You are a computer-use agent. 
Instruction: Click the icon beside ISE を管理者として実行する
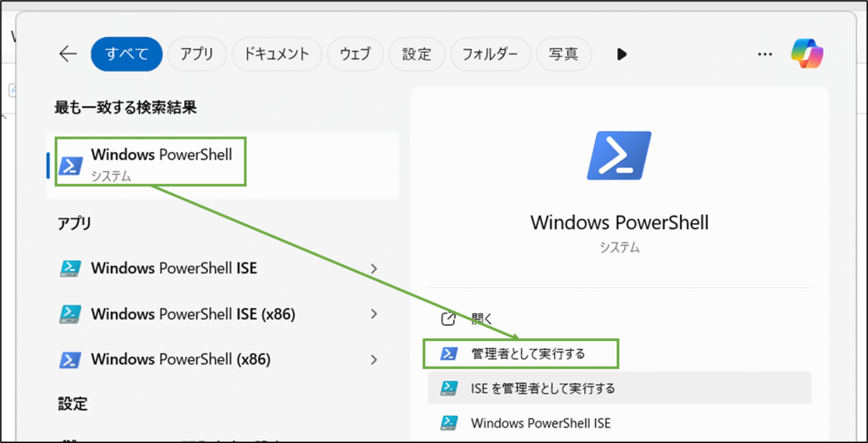[449, 388]
